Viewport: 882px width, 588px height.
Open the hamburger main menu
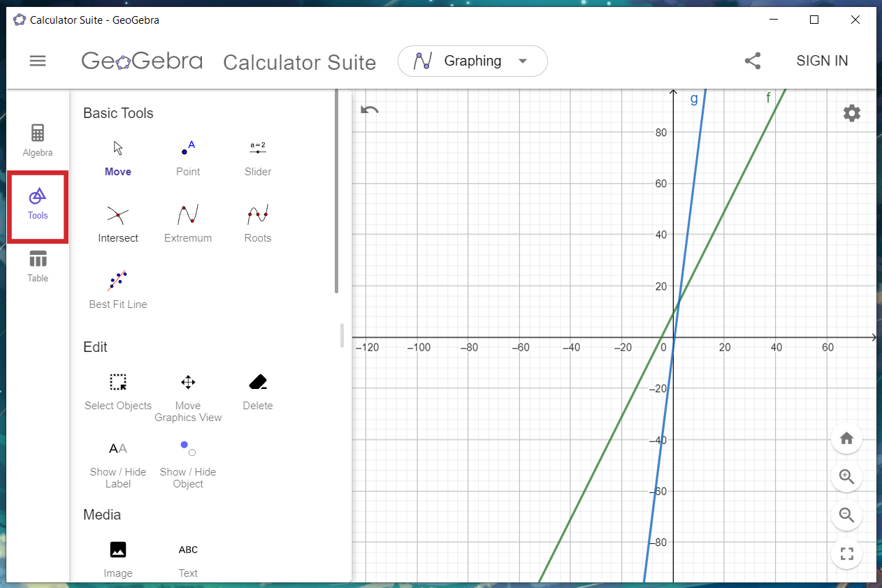(x=38, y=61)
